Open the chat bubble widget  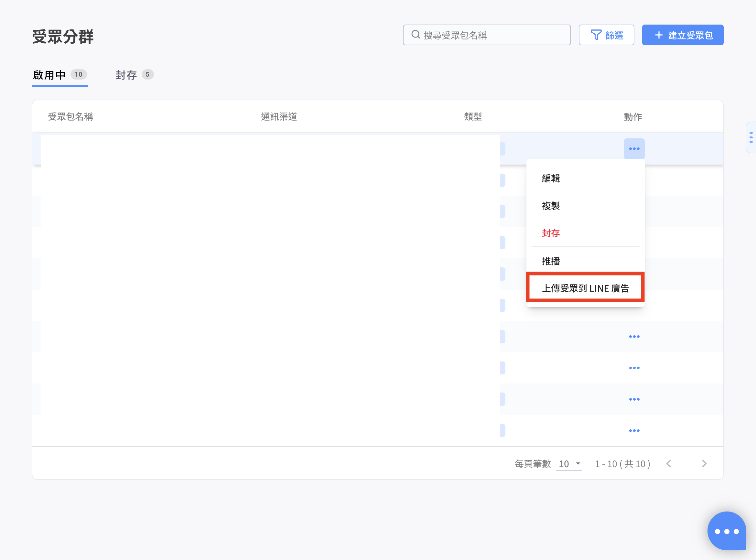pyautogui.click(x=726, y=531)
